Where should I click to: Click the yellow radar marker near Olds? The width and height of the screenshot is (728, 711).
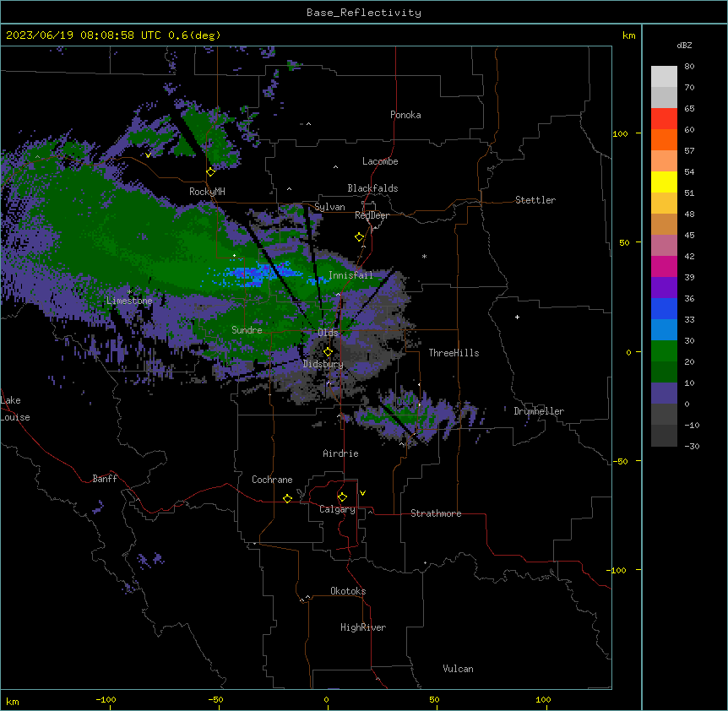tap(328, 352)
